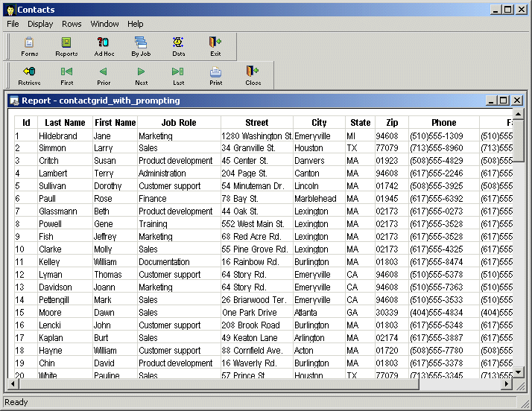Click the Street column header
532x411 pixels.
(257, 122)
